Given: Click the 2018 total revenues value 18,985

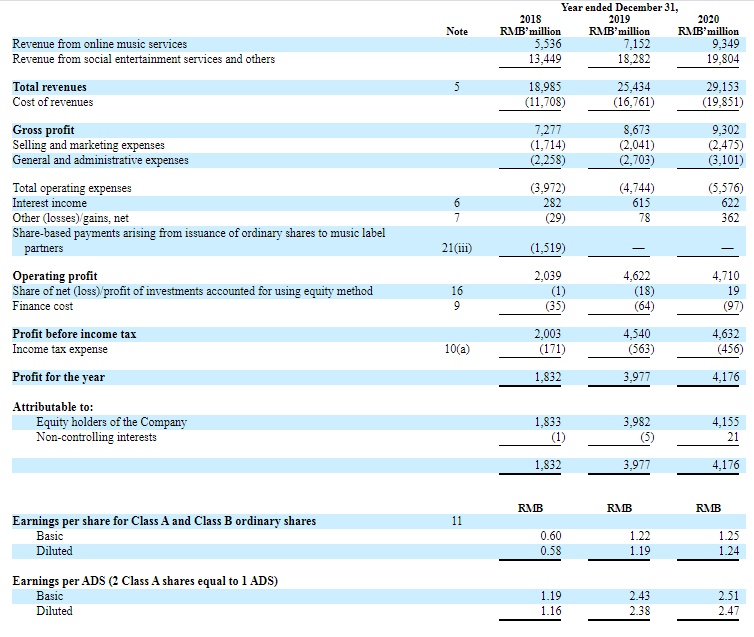Looking at the screenshot, I should point(545,87).
